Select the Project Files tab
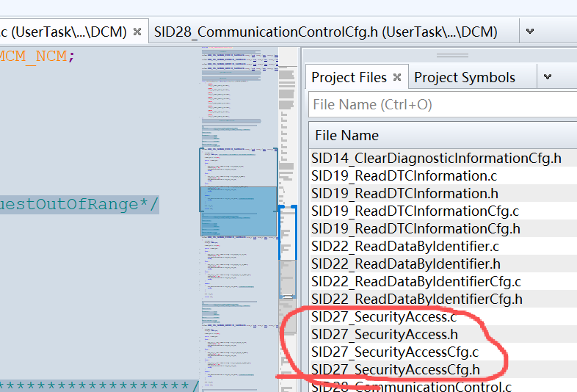The height and width of the screenshot is (392, 577). (x=349, y=77)
